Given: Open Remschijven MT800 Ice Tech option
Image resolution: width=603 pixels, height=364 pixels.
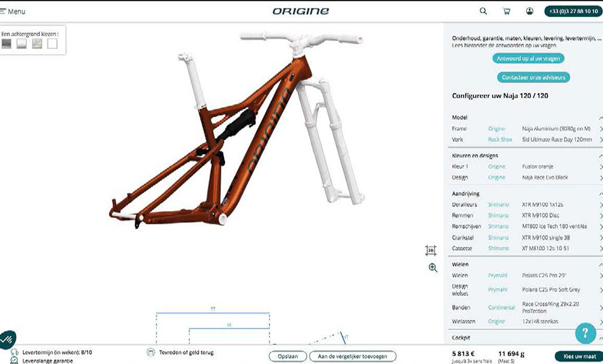Looking at the screenshot, I should coord(527,227).
